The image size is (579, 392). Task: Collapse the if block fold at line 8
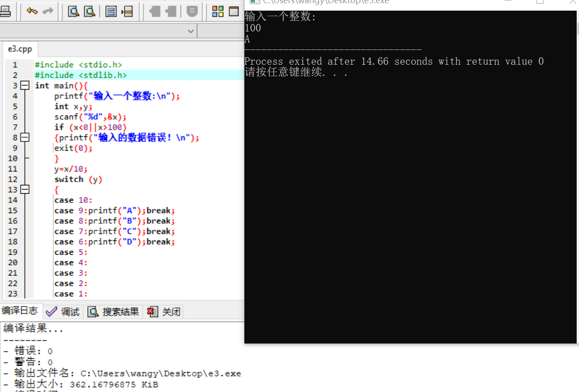[x=24, y=138]
